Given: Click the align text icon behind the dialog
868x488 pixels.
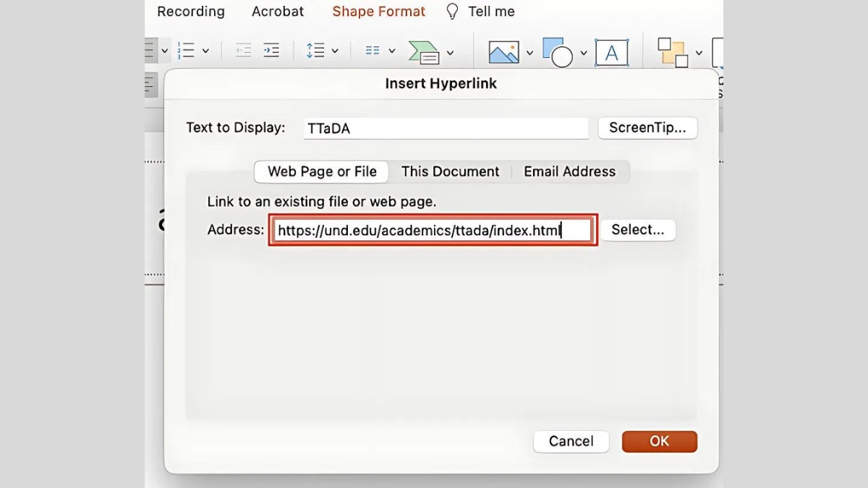Looking at the screenshot, I should point(151,85).
